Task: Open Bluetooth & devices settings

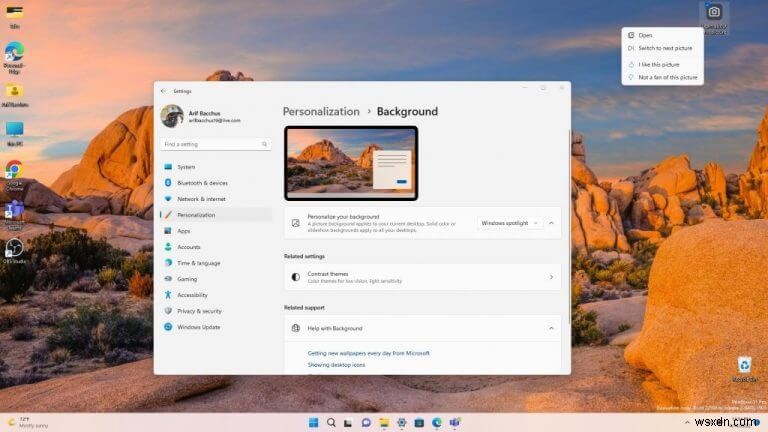Action: pyautogui.click(x=216, y=183)
